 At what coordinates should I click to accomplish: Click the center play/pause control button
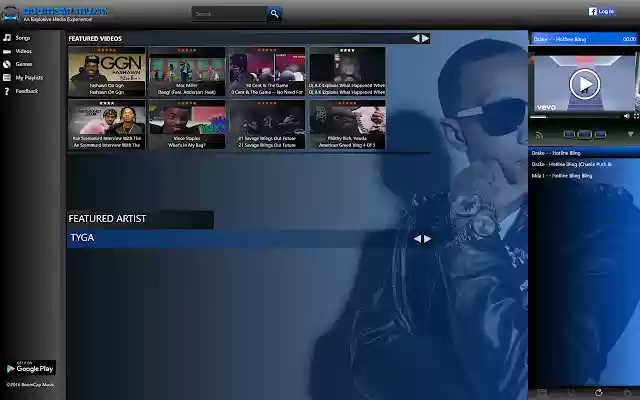coord(584,134)
